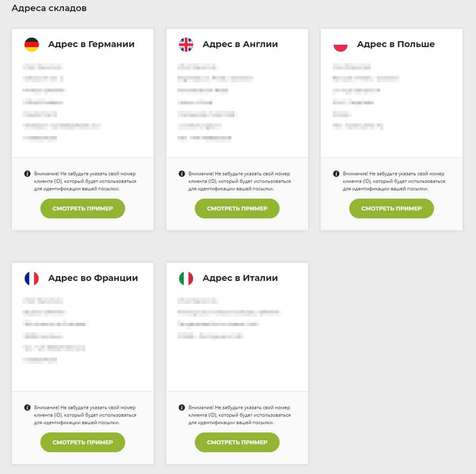
Task: Click the 'Адрес во Франции' heading
Action: coord(93,278)
